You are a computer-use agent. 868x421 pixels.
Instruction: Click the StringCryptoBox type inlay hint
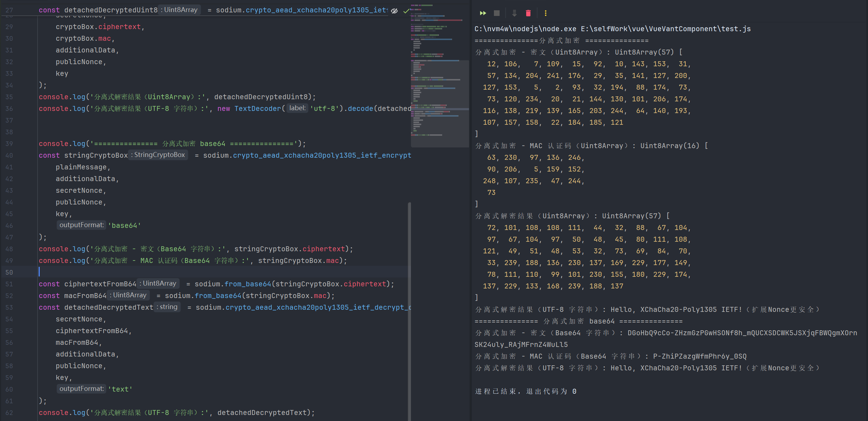coord(158,155)
